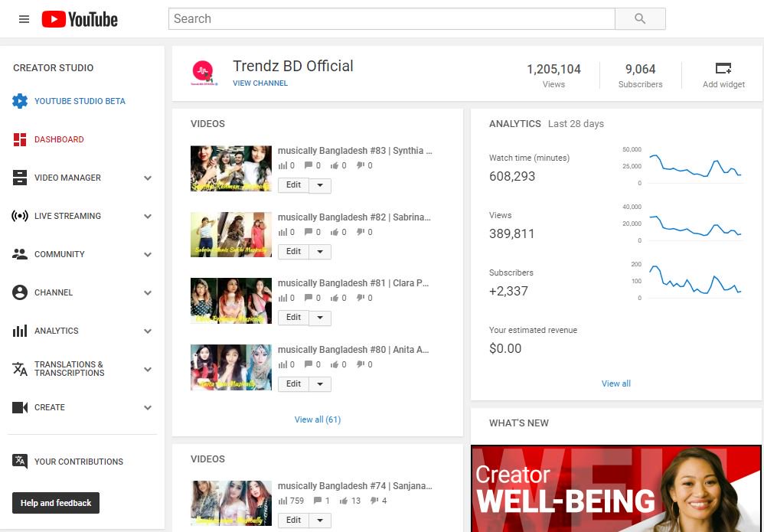
Task: Click the YouTube Studio Beta gear icon
Action: pyautogui.click(x=20, y=101)
